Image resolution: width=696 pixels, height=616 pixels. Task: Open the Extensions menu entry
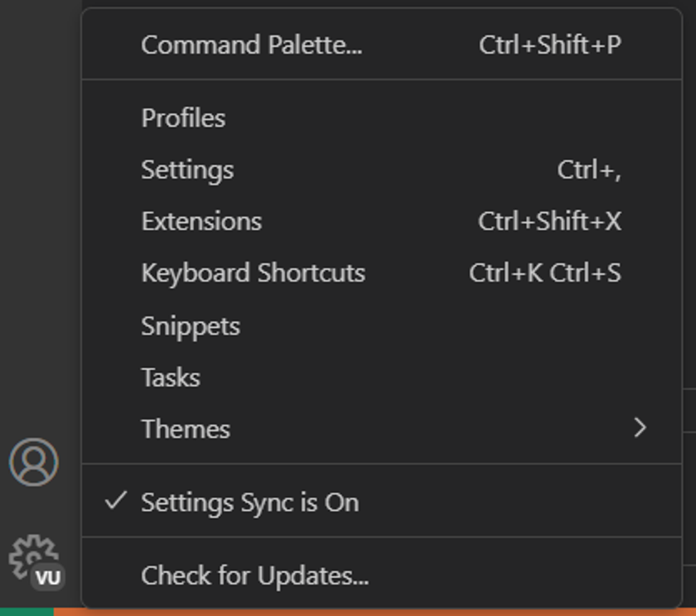(201, 221)
